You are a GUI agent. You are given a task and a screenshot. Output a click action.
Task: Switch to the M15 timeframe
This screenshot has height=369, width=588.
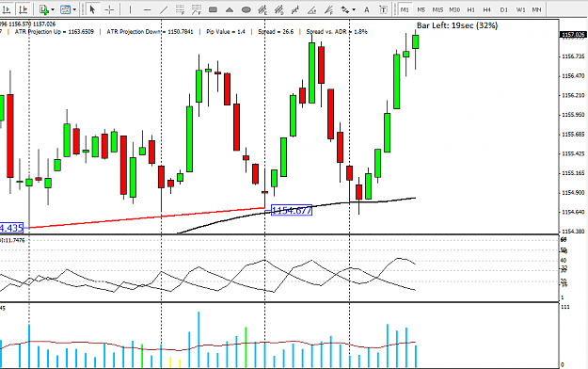[x=437, y=9]
